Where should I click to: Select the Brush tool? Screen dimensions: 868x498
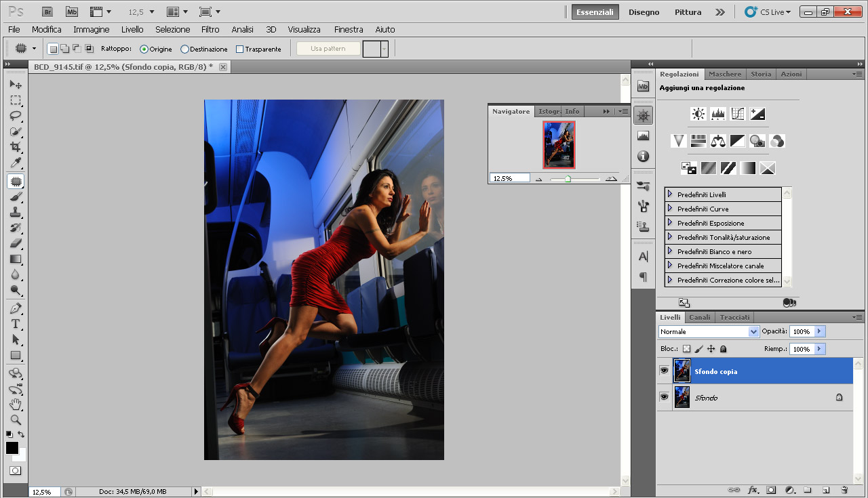point(16,196)
